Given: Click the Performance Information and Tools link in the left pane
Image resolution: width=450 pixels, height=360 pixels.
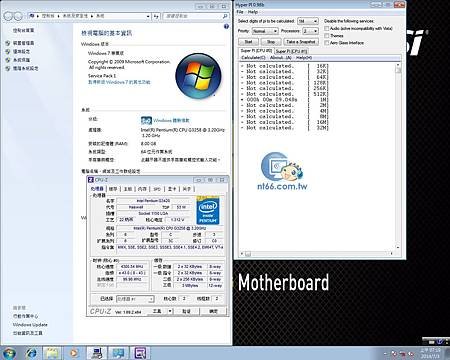Looking at the screenshot, I should (x=28, y=333).
